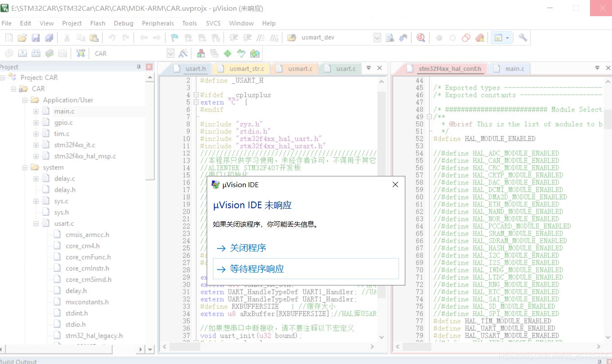This screenshot has width=612, height=364.
Task: Indent the selected lines icon
Action: (234, 38)
